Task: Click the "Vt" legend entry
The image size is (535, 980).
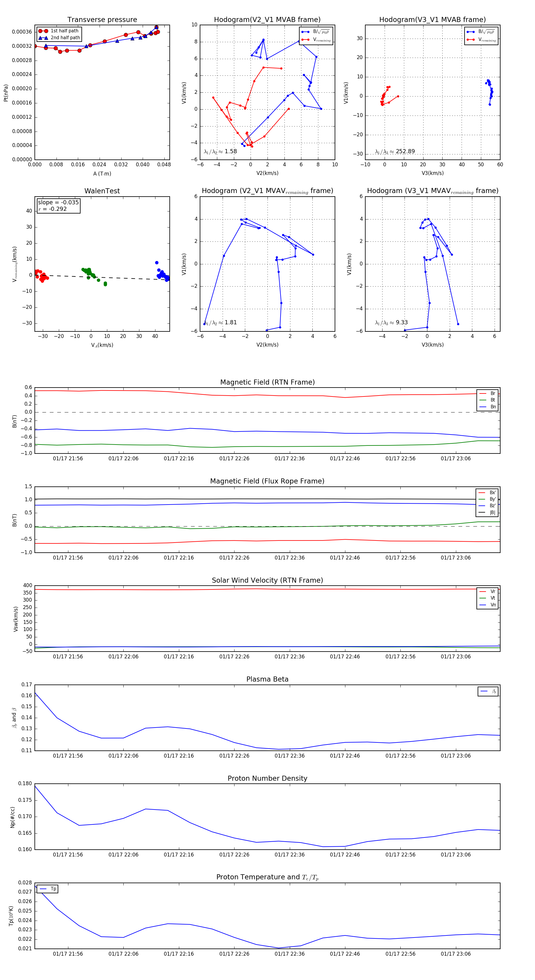Action: tap(487, 598)
